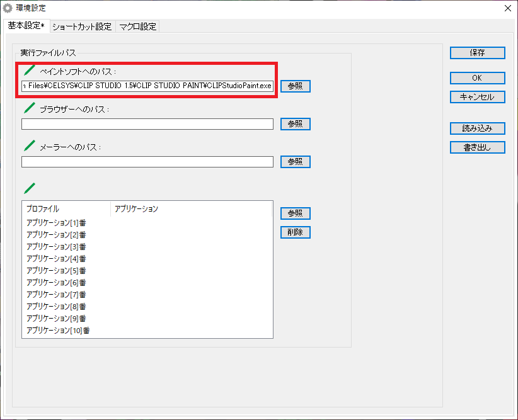The width and height of the screenshot is (518, 420).
Task: Click the green pen icon above the profile list
Action: click(29, 188)
